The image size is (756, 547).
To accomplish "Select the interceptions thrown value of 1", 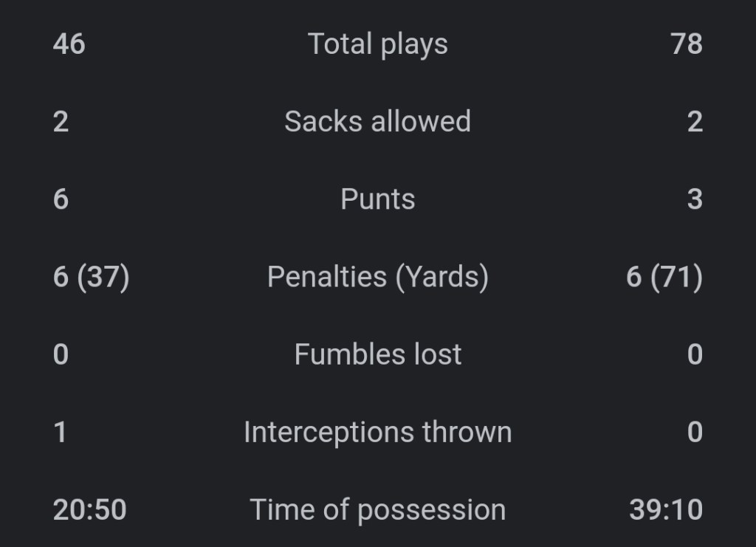I will (x=61, y=432).
